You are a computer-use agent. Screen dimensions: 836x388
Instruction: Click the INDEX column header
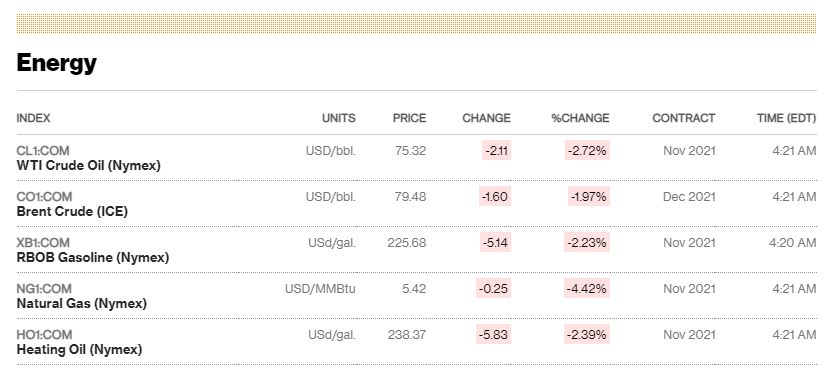click(x=33, y=118)
